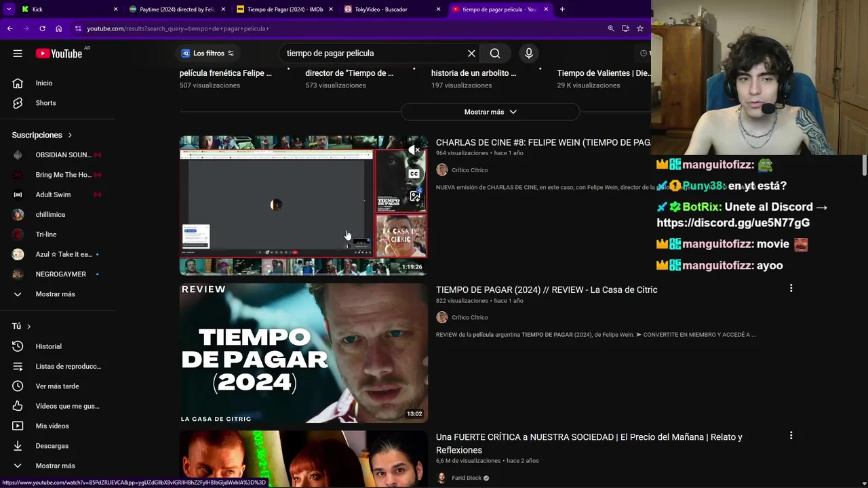The image size is (868, 488).
Task: Open the tab search dropdown arrow
Action: (x=9, y=9)
